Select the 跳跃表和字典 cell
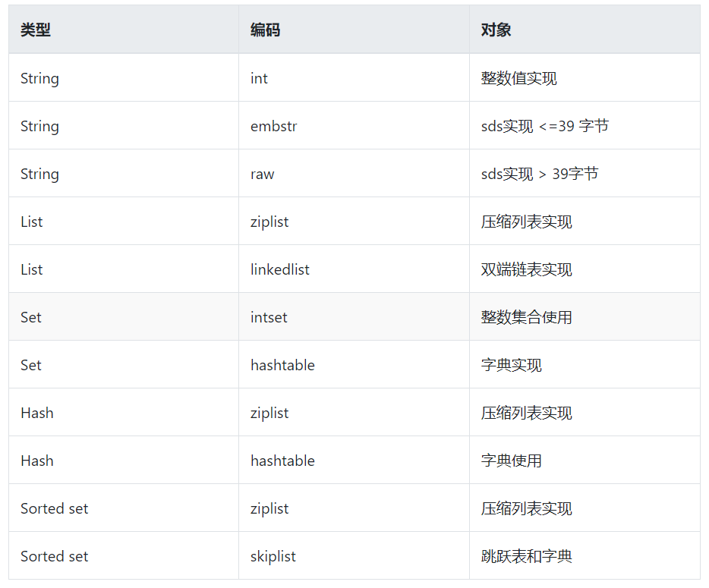 click(x=526, y=556)
